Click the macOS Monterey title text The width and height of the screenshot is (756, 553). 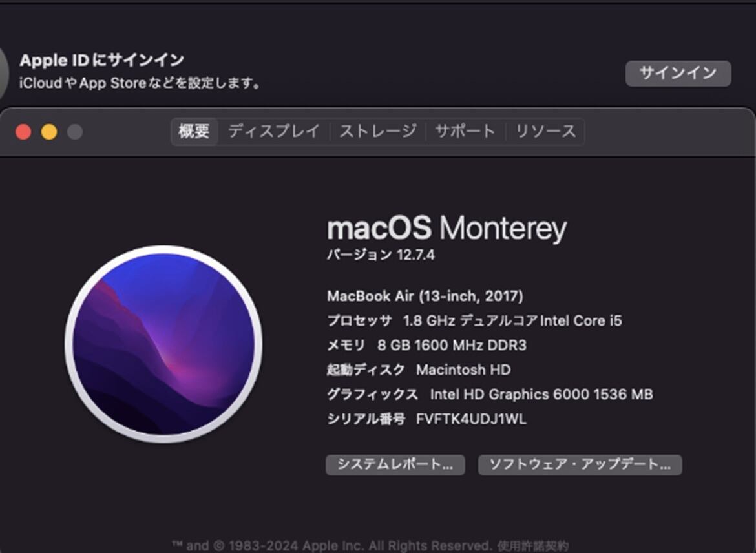pos(447,227)
